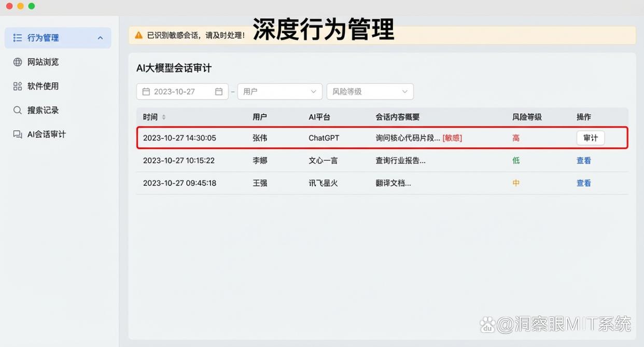This screenshot has height=347, width=644.
Task: Click the 讯飞星火 platform cell
Action: [x=323, y=183]
